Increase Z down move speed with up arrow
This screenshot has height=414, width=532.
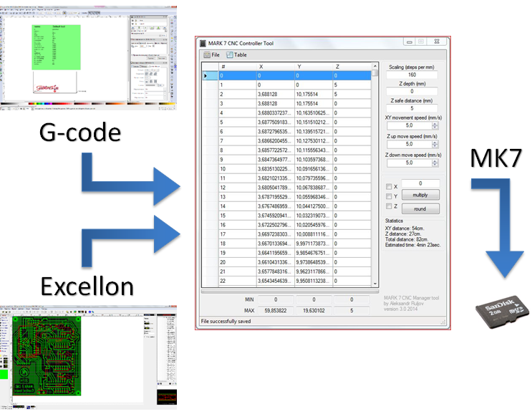tap(434, 160)
